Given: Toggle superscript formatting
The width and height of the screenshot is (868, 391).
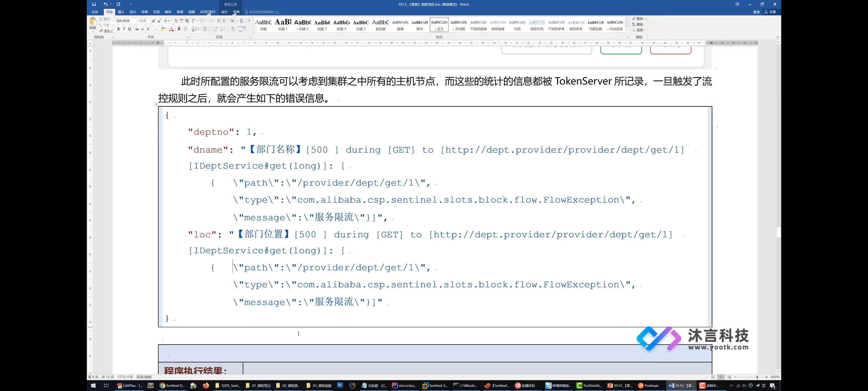Looking at the screenshot, I should point(148,29).
